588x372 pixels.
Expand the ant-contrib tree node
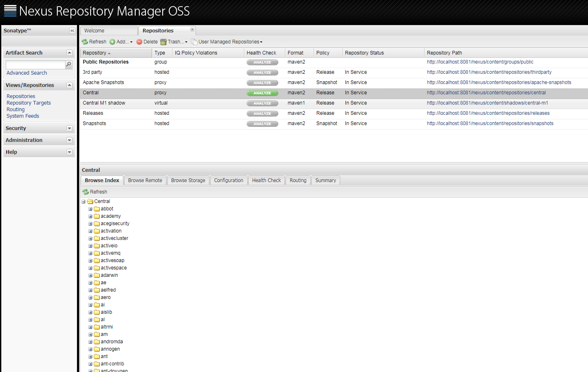coord(91,364)
